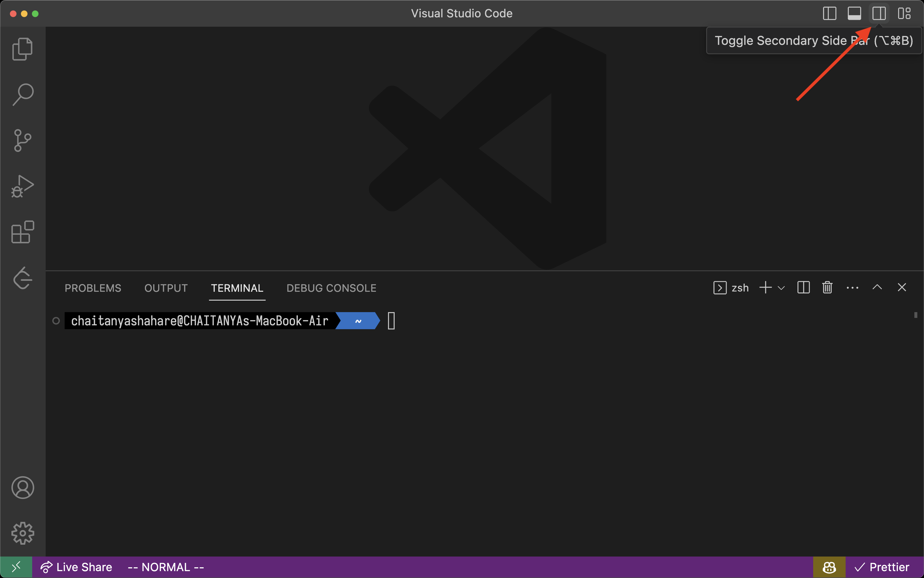Click the terminal command decoration circle
924x578 pixels.
56,321
